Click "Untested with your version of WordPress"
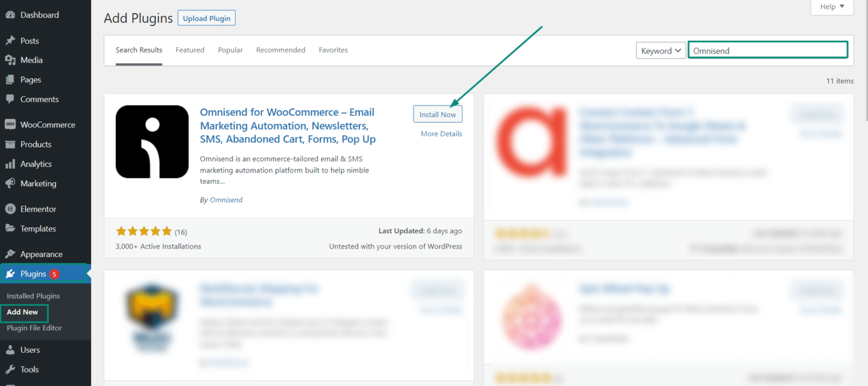 395,246
